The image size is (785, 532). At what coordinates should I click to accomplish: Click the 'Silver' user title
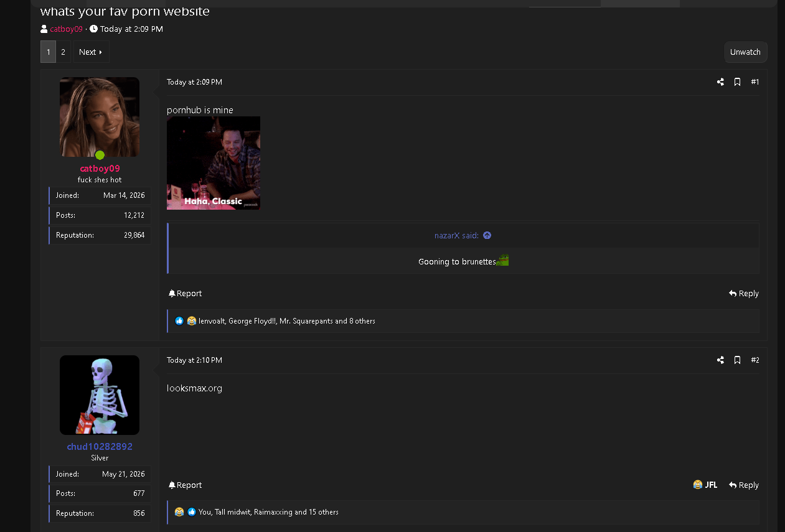click(x=100, y=458)
